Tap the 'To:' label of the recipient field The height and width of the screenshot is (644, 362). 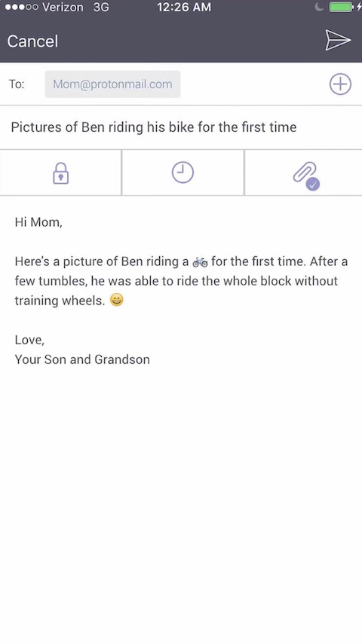click(x=17, y=84)
